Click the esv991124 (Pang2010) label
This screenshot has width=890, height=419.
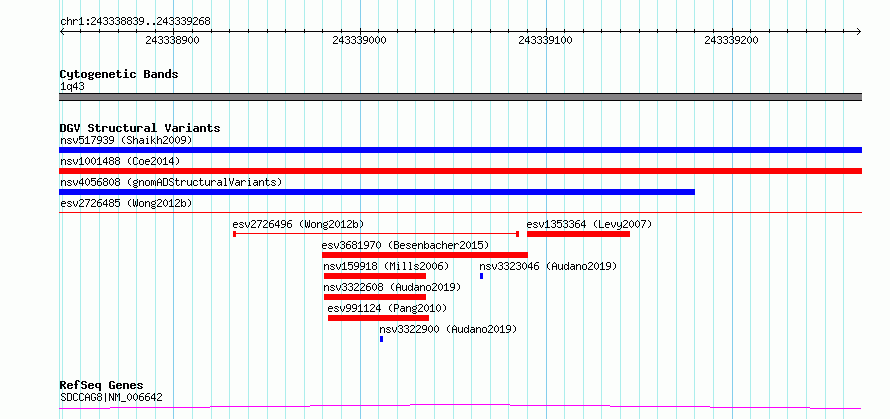click(x=387, y=308)
